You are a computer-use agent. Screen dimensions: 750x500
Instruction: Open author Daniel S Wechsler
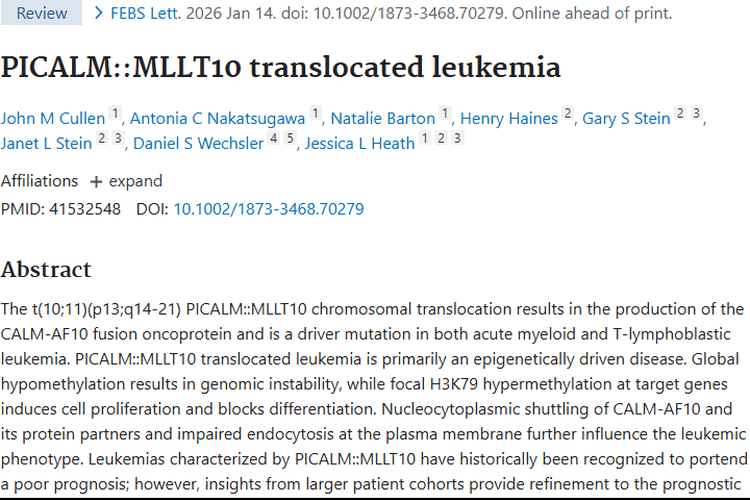coord(198,143)
